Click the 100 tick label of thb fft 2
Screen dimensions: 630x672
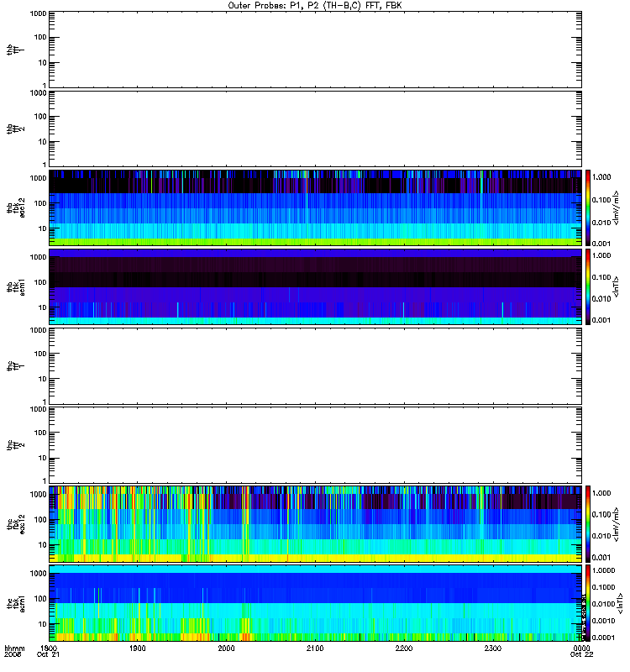coord(40,117)
